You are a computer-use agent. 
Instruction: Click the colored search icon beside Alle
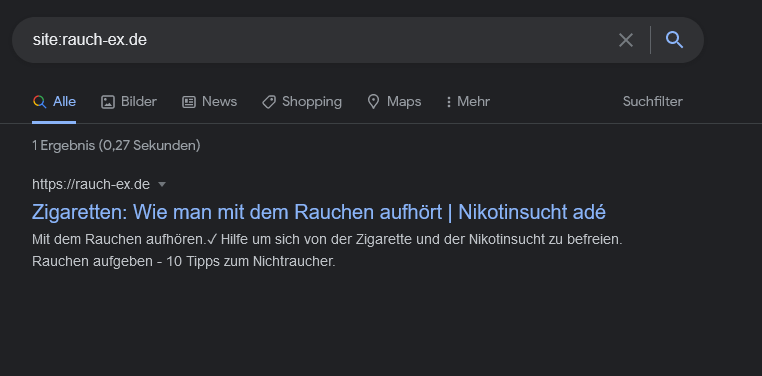pos(39,102)
